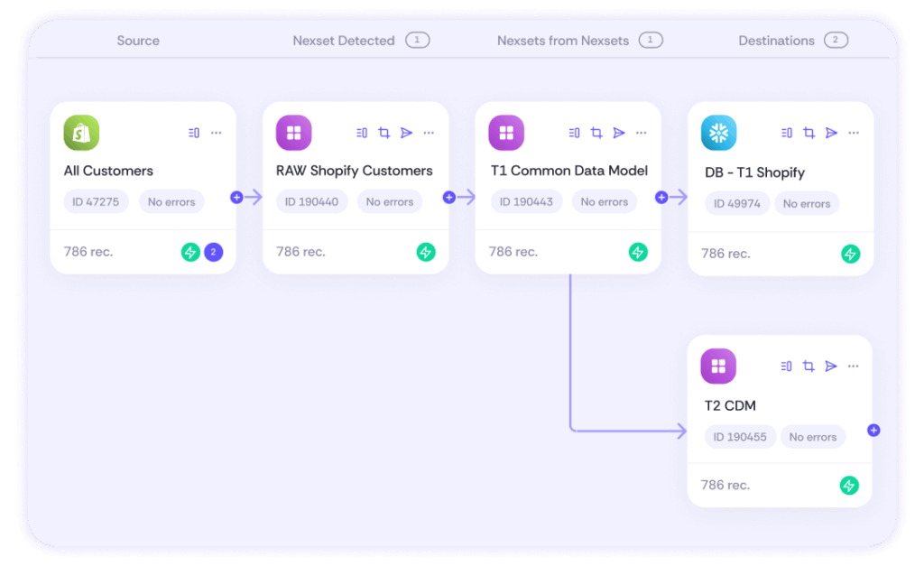Viewport: 924px width, 566px height.
Task: Select the send icon on RAW Shopify Customers
Action: click(406, 133)
